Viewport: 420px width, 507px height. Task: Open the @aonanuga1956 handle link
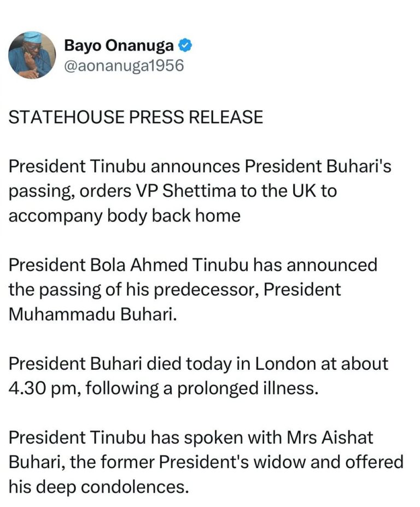point(124,66)
